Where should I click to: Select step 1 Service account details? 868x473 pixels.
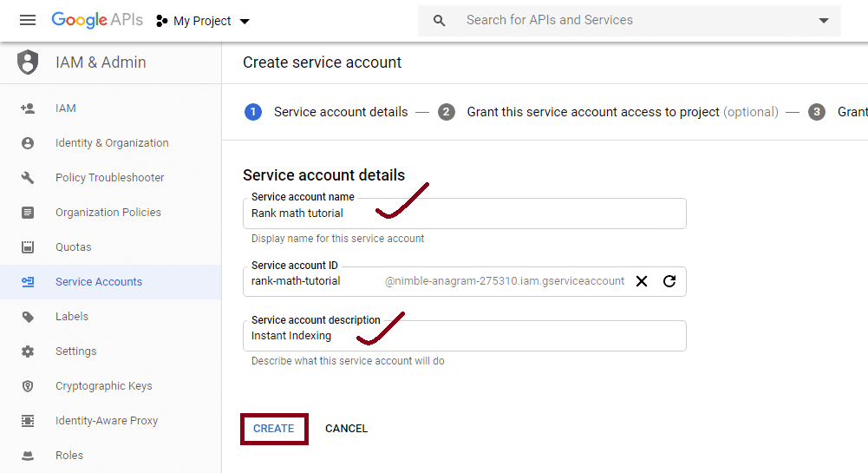pos(326,112)
